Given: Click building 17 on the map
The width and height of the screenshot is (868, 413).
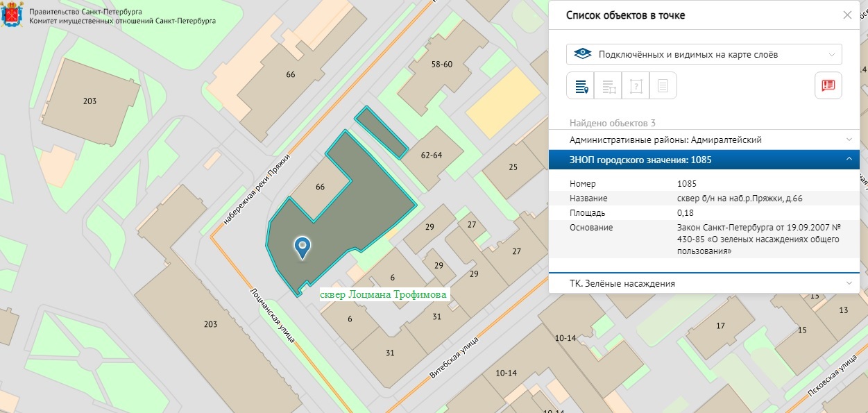Looking at the screenshot, I should pyautogui.click(x=720, y=326).
